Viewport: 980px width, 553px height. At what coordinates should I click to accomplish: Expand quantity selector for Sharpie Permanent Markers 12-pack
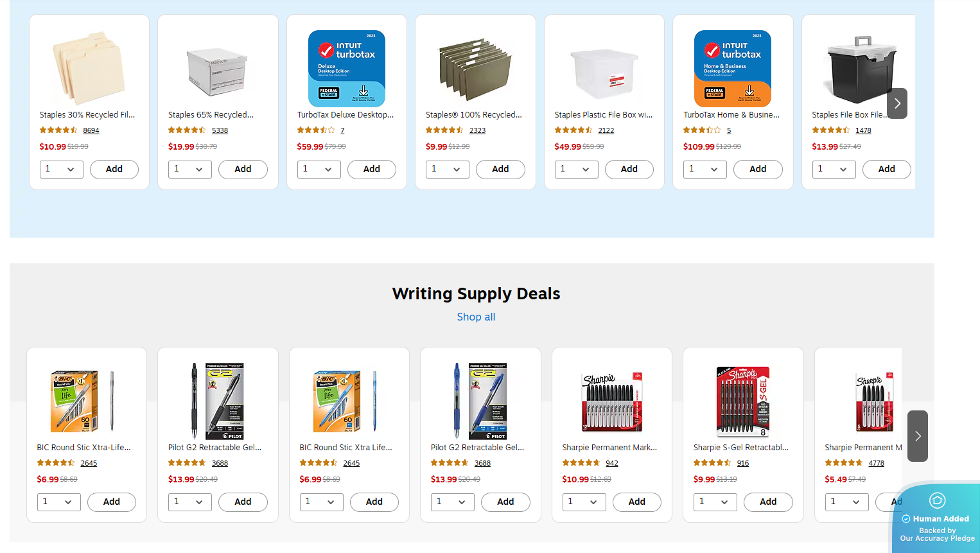pos(584,502)
